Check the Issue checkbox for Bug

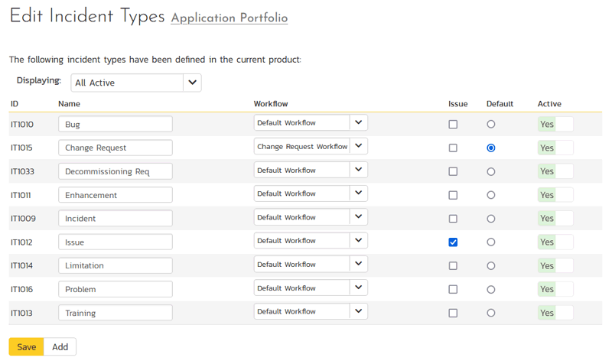point(453,124)
